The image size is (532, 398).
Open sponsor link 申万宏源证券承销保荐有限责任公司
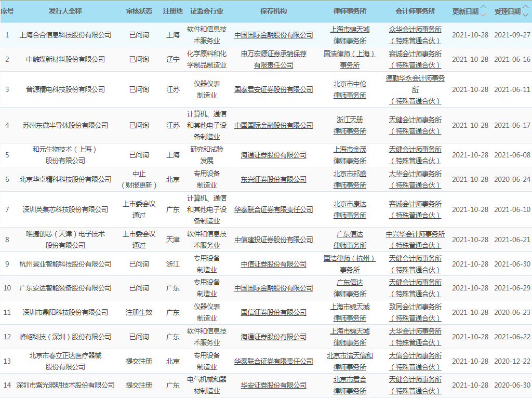click(273, 59)
